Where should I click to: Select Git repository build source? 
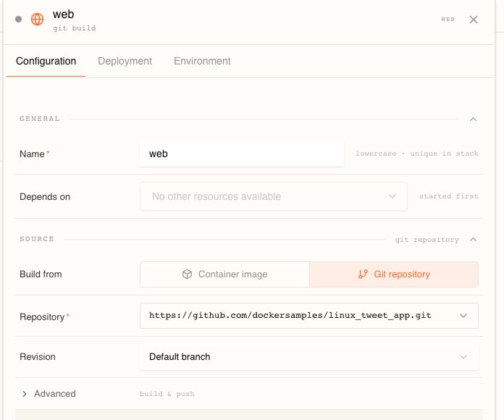click(394, 274)
